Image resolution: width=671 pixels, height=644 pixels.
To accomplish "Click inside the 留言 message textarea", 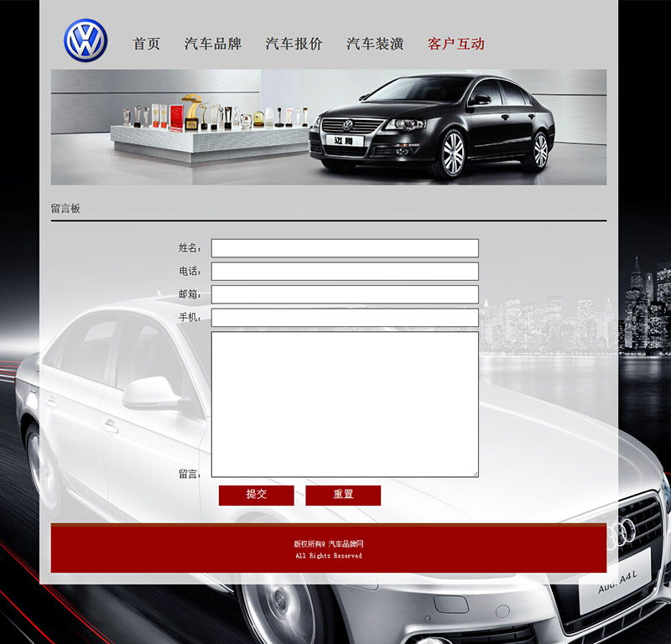I will click(x=345, y=404).
